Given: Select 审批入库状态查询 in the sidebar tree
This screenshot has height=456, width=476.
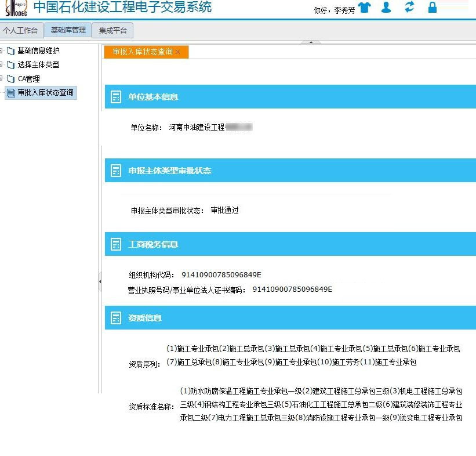Looking at the screenshot, I should coord(45,93).
